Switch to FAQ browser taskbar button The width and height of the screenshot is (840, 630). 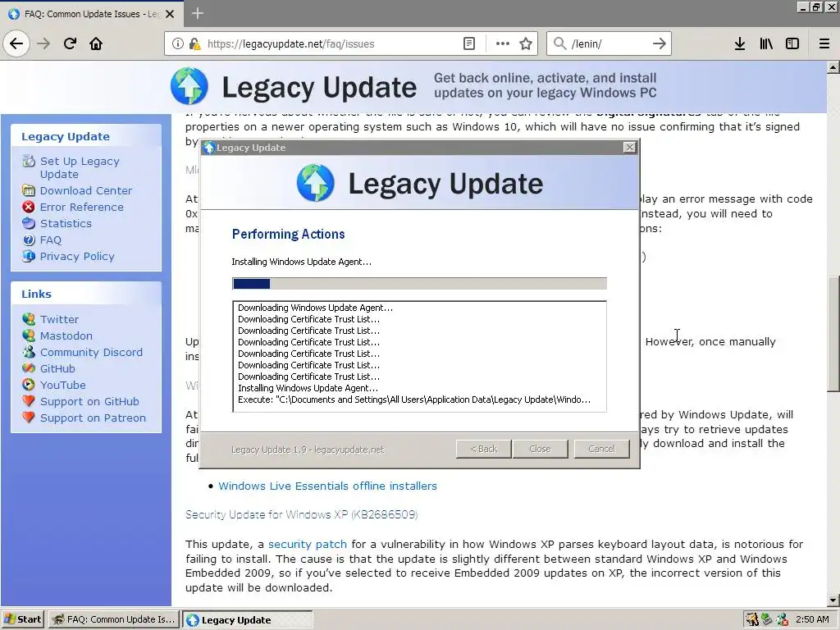click(113, 619)
